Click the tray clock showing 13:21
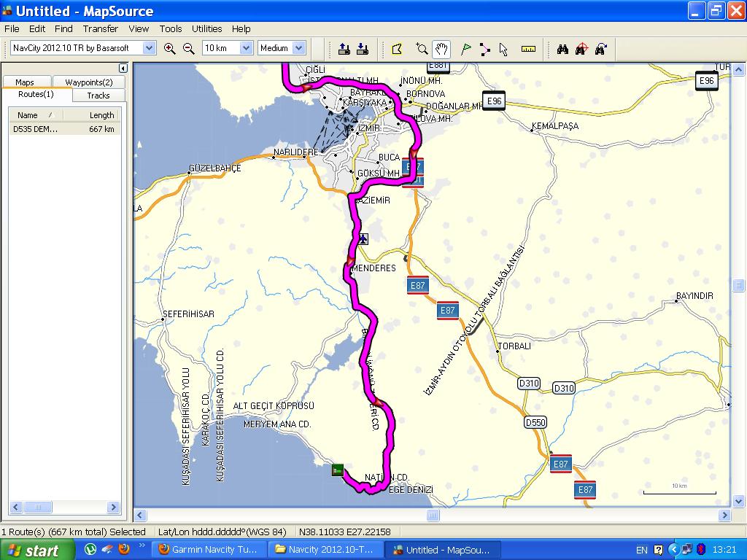This screenshot has width=747, height=560. pyautogui.click(x=724, y=550)
